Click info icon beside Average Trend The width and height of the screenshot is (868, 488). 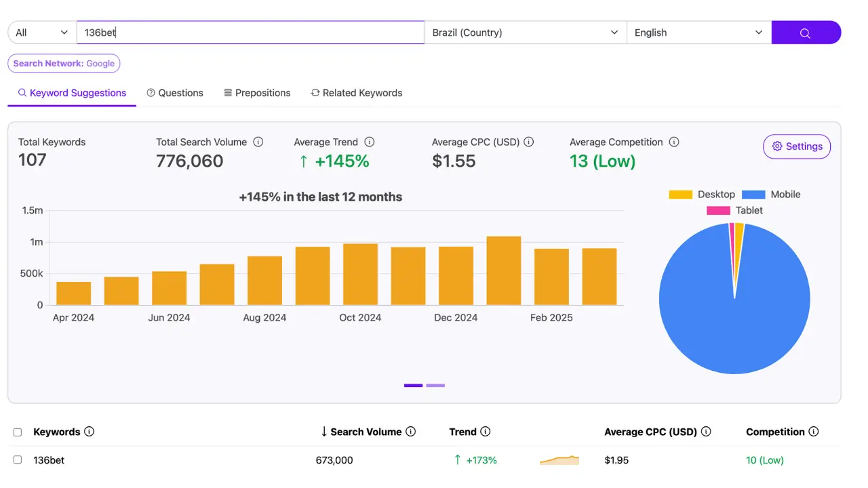tap(370, 142)
